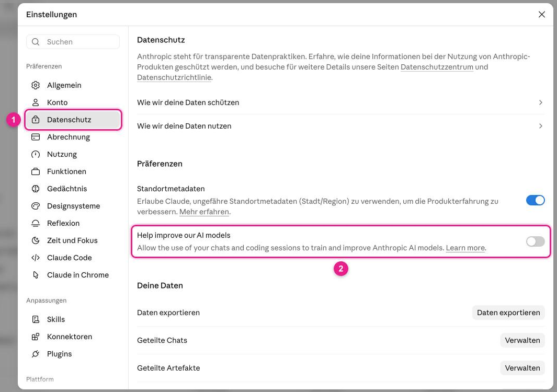Click the Reflexion icon
The width and height of the screenshot is (557, 392).
(36, 223)
